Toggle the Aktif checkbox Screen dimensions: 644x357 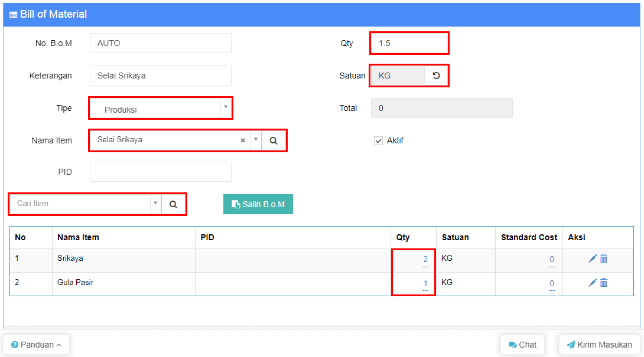[378, 141]
